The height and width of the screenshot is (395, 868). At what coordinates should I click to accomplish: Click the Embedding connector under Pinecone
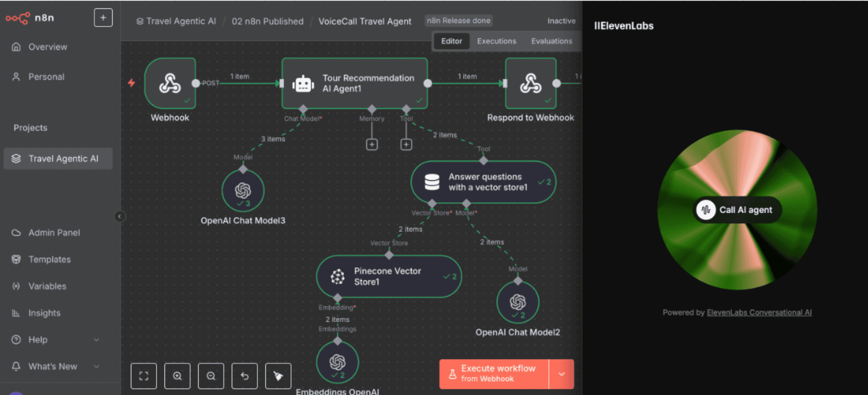pos(337,298)
